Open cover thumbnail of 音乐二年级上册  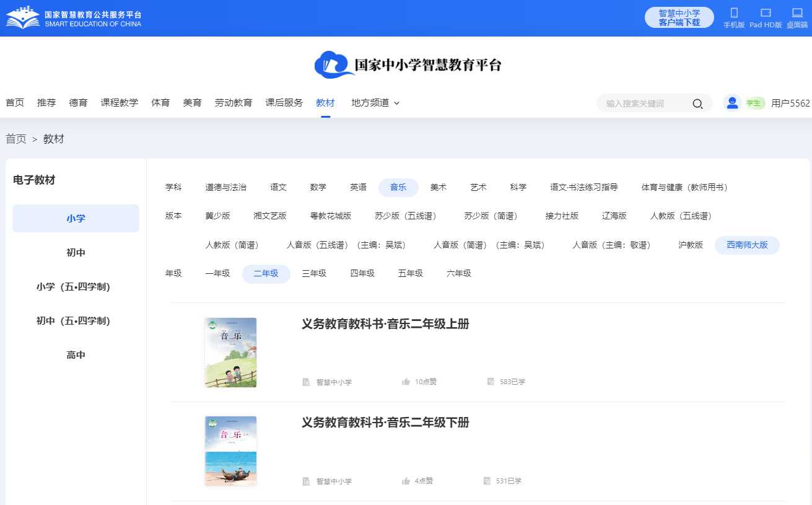[230, 353]
